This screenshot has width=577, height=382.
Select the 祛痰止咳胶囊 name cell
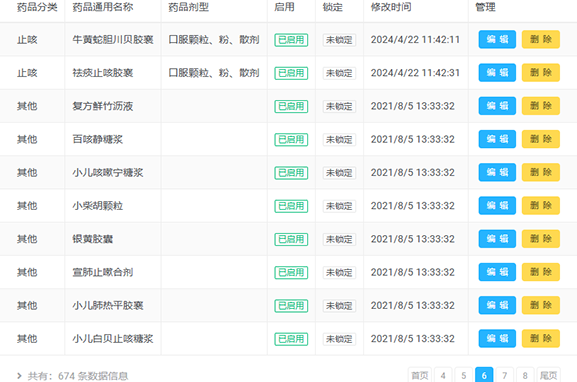coord(103,73)
